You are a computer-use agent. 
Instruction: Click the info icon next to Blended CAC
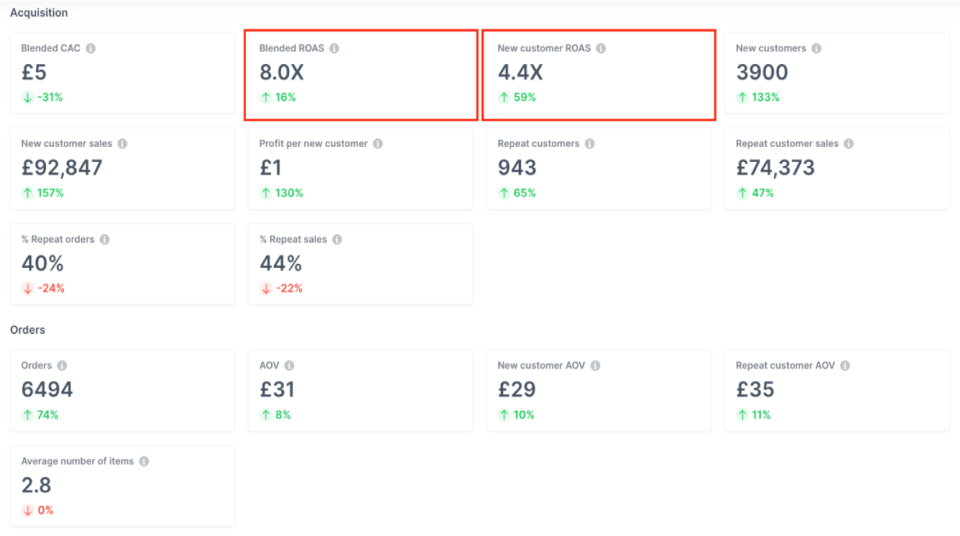(91, 48)
